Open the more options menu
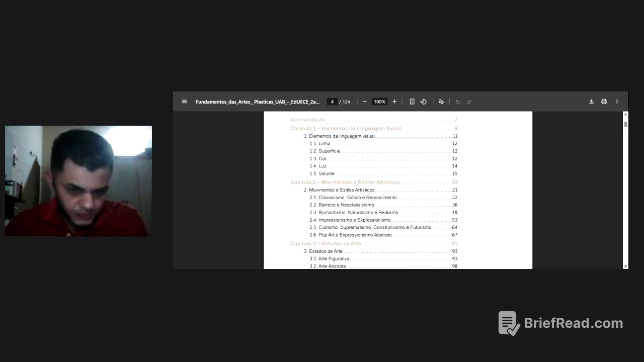Viewport: 644px width, 362px height. pos(617,101)
